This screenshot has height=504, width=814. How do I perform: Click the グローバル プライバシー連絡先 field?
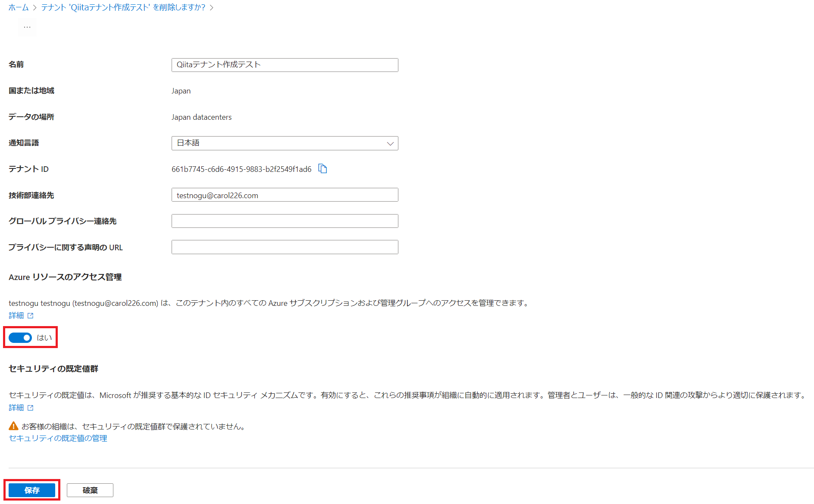click(x=285, y=221)
